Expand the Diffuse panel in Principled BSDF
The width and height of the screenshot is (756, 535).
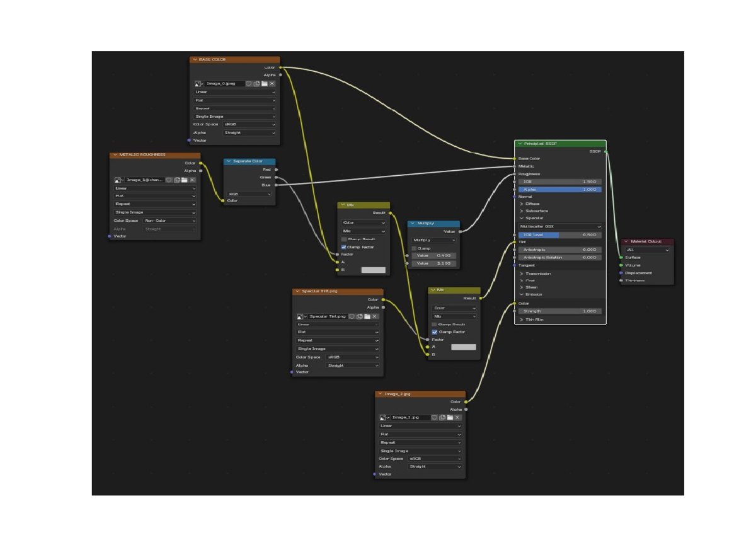tap(522, 204)
